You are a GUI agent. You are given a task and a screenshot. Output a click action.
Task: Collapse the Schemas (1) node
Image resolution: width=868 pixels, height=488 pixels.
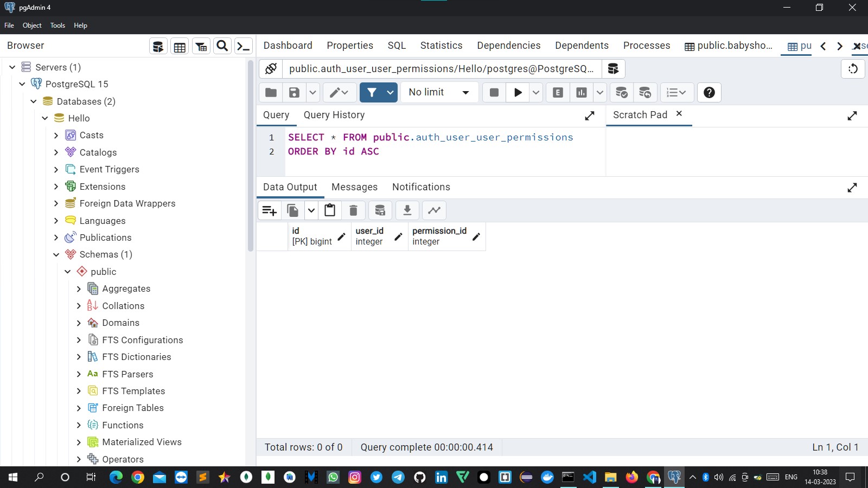coord(56,254)
